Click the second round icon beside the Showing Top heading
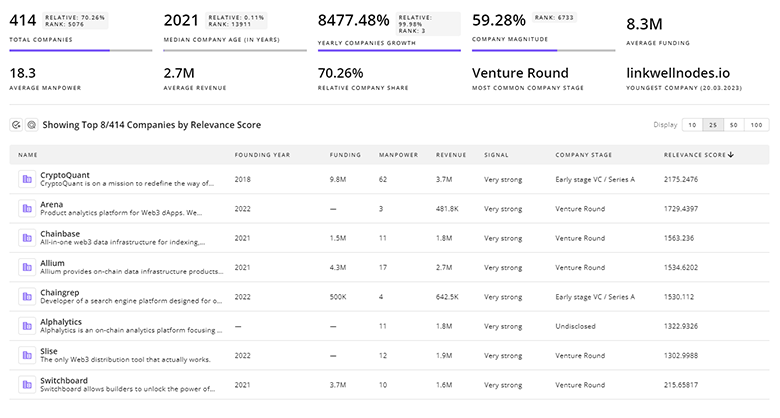This screenshot has width=780, height=418. 31,125
